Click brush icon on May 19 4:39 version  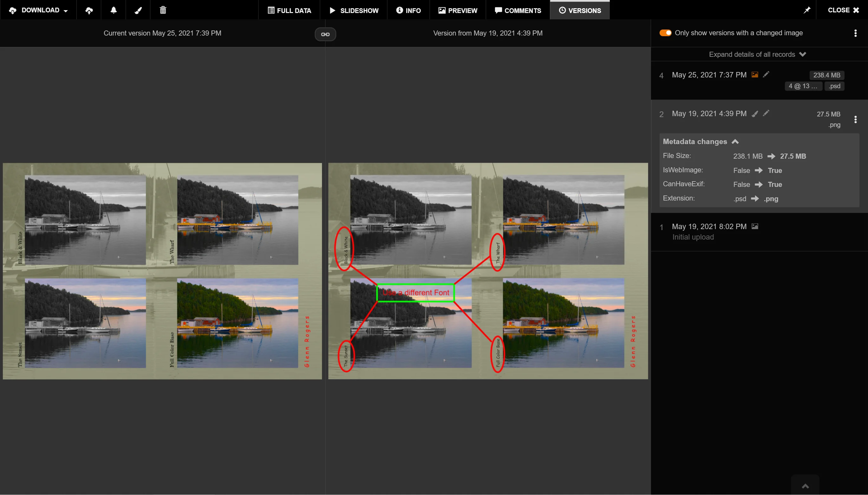coord(755,114)
